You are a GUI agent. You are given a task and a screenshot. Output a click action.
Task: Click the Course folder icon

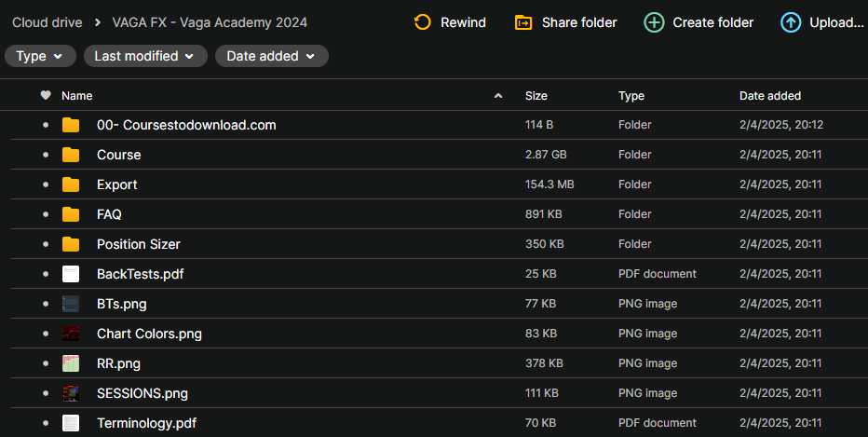pyautogui.click(x=70, y=155)
